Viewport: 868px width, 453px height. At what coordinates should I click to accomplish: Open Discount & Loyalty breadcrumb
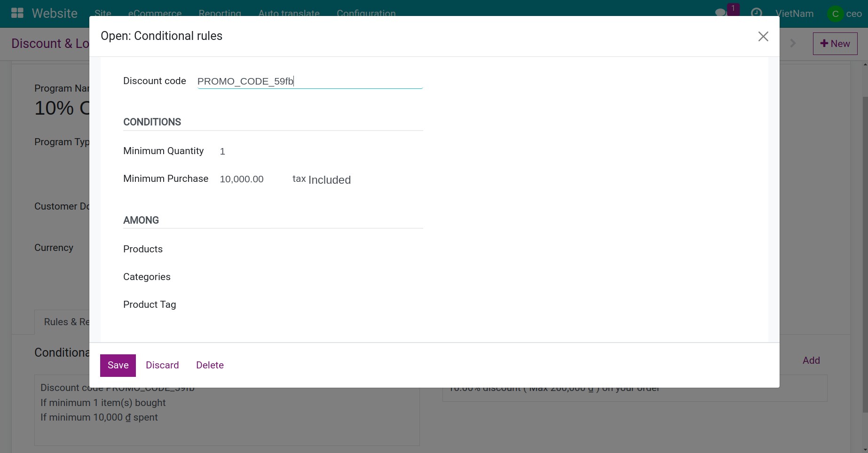coord(50,44)
